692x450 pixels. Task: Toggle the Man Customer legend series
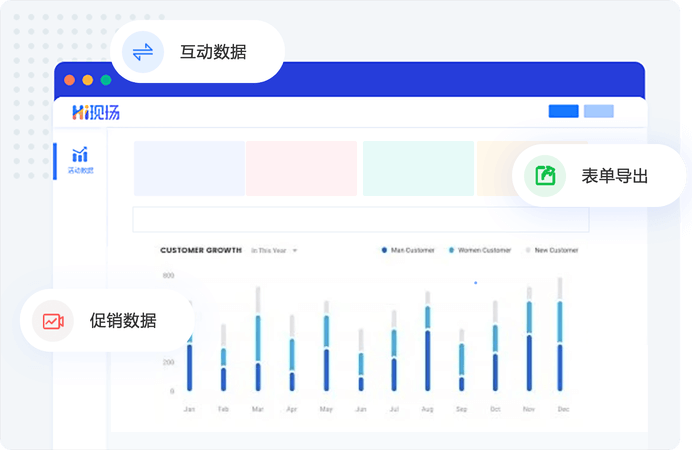click(408, 250)
